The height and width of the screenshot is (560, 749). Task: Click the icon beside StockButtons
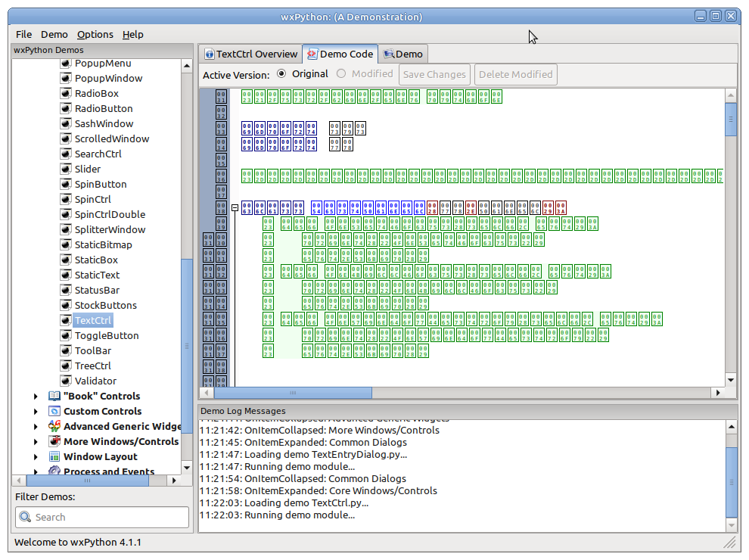click(66, 305)
